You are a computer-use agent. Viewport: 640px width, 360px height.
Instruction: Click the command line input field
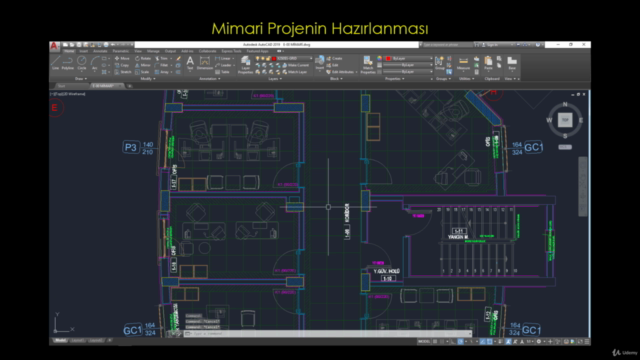pos(327,333)
